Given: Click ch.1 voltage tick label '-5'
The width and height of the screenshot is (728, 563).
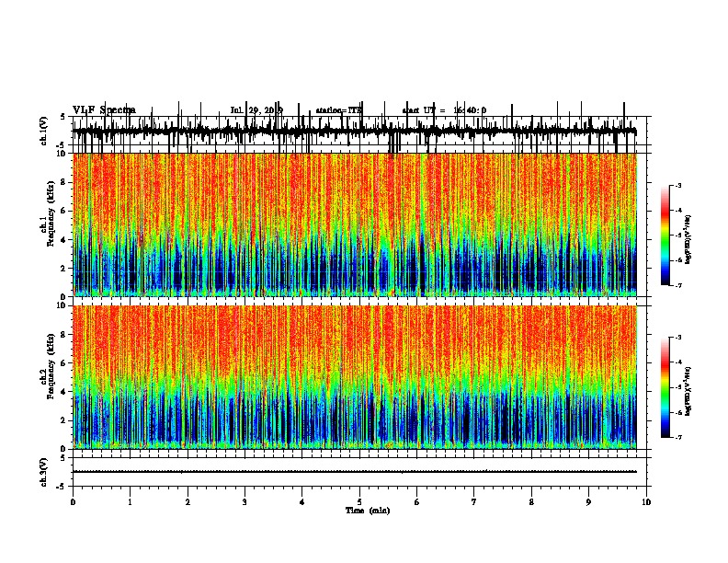Looking at the screenshot, I should [x=62, y=145].
